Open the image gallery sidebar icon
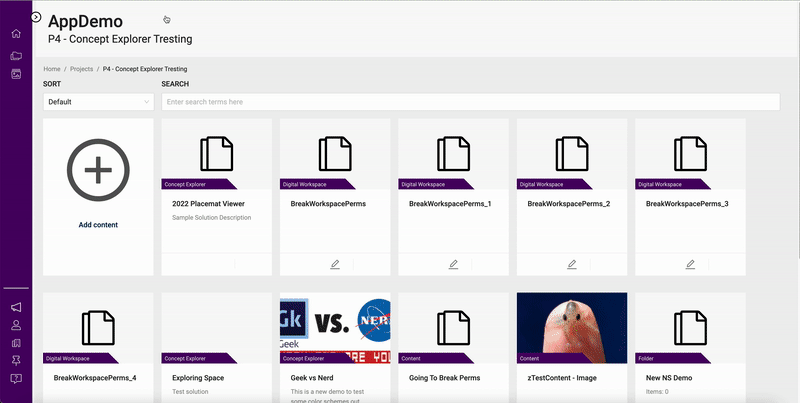Image resolution: width=800 pixels, height=403 pixels. point(16,74)
